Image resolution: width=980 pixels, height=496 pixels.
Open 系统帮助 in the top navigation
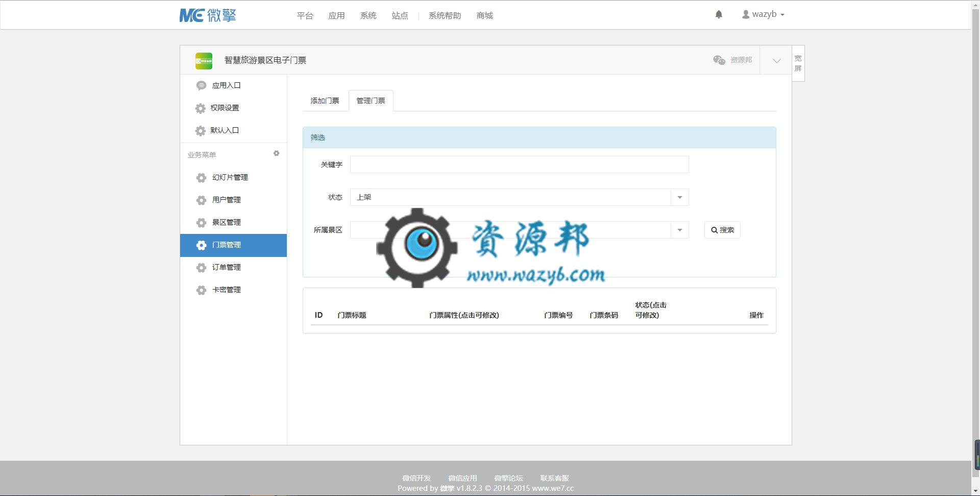tap(445, 16)
